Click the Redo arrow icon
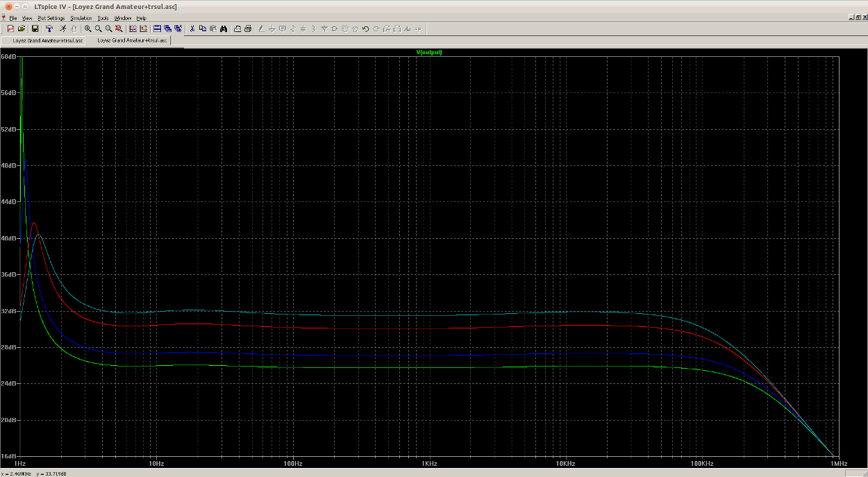This screenshot has width=868, height=477. (376, 28)
